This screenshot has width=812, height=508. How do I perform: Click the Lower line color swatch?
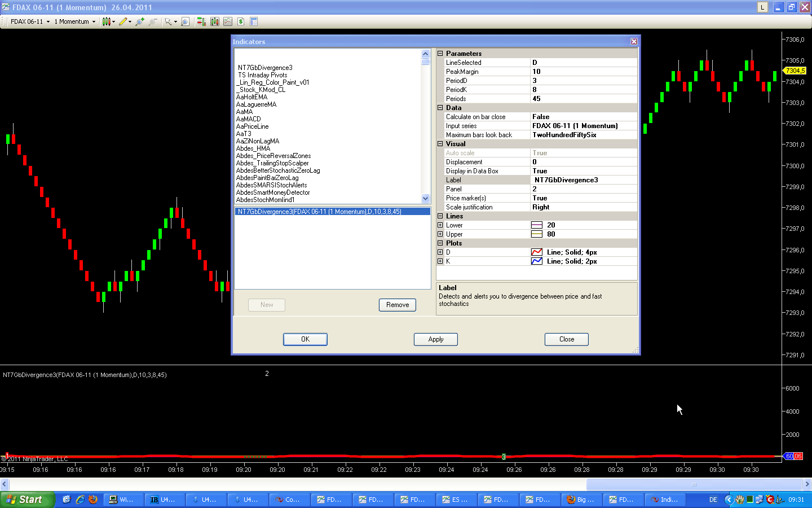(537, 225)
